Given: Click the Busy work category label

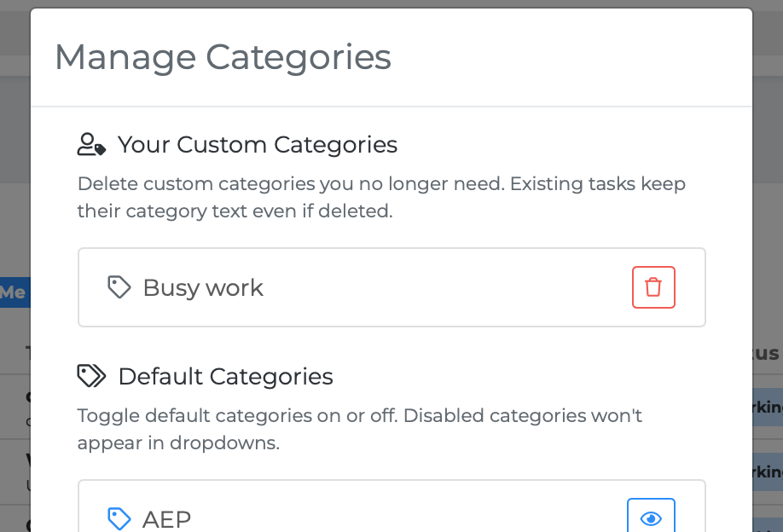Looking at the screenshot, I should coord(203,288).
